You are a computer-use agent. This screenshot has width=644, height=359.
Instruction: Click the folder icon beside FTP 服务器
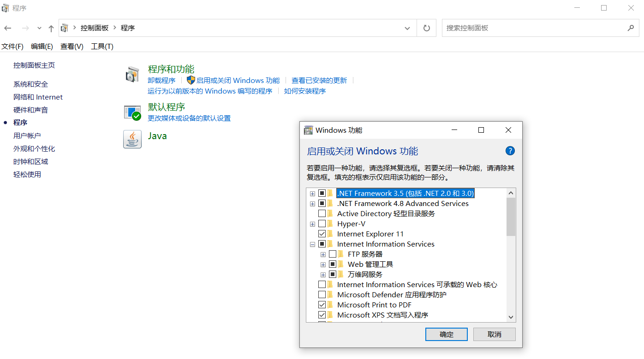point(341,254)
